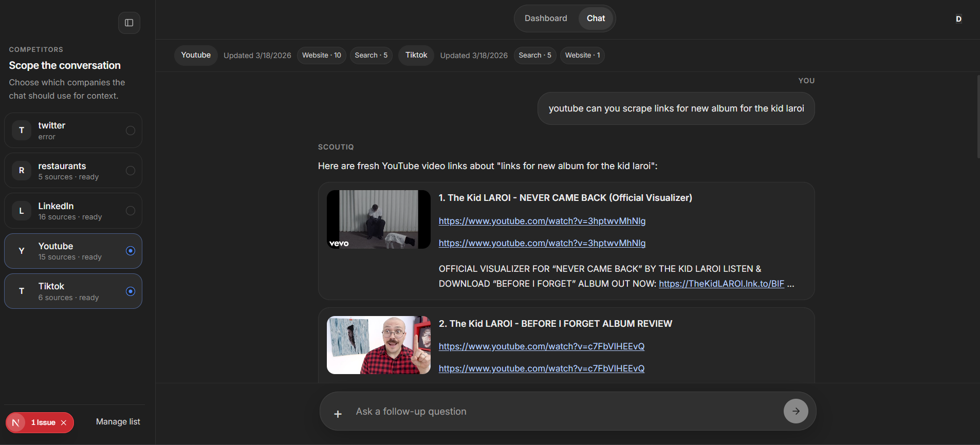Click Youtube Search · 5 chip
Screen dimensions: 980x445
point(371,55)
